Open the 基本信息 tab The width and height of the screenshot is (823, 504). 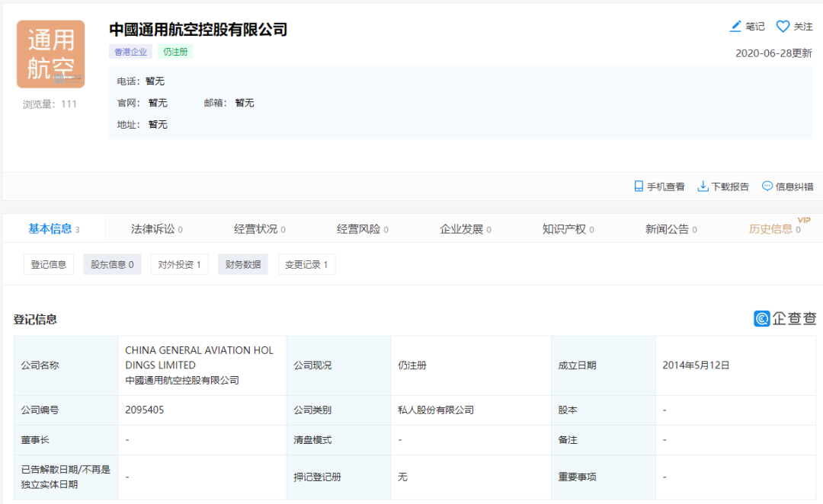tap(54, 228)
